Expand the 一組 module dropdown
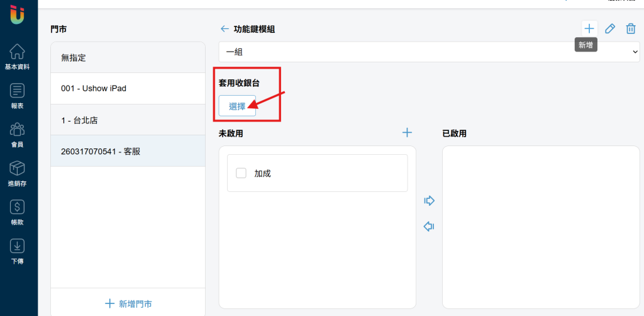 [429, 52]
